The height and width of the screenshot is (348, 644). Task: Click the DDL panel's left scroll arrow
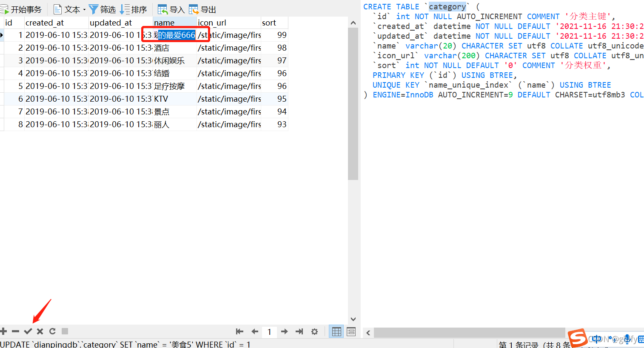pos(368,333)
